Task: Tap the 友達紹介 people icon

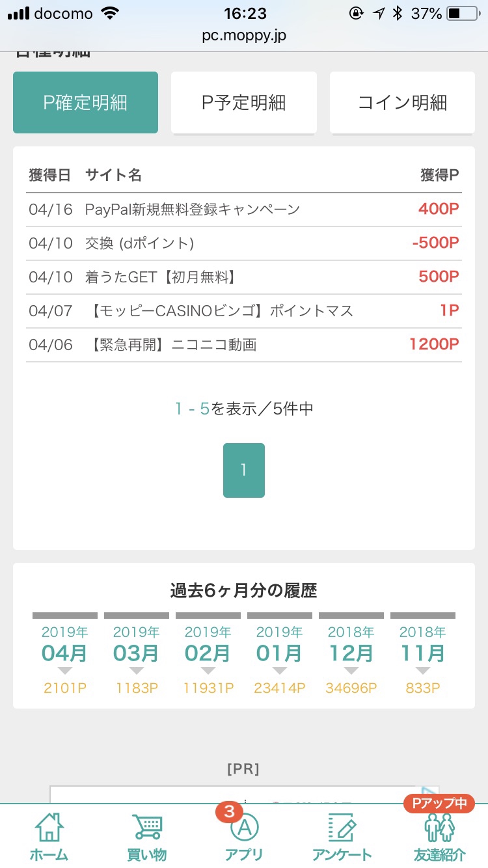Action: pos(439,828)
